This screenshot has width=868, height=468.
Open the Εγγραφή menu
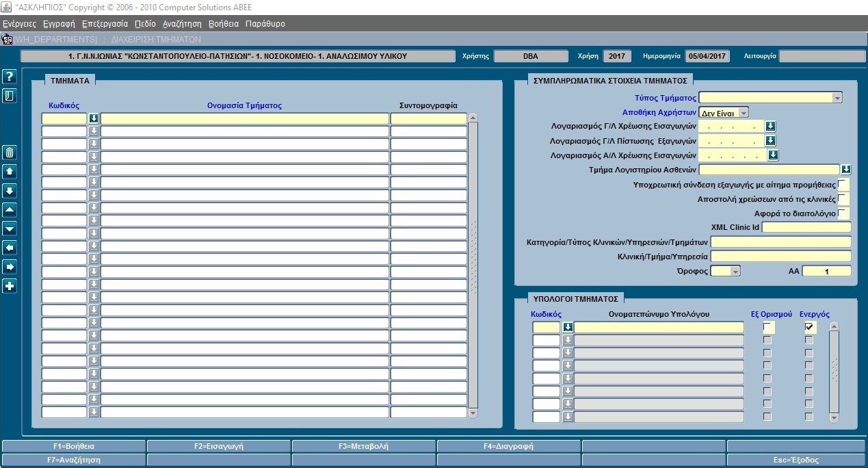[x=59, y=23]
